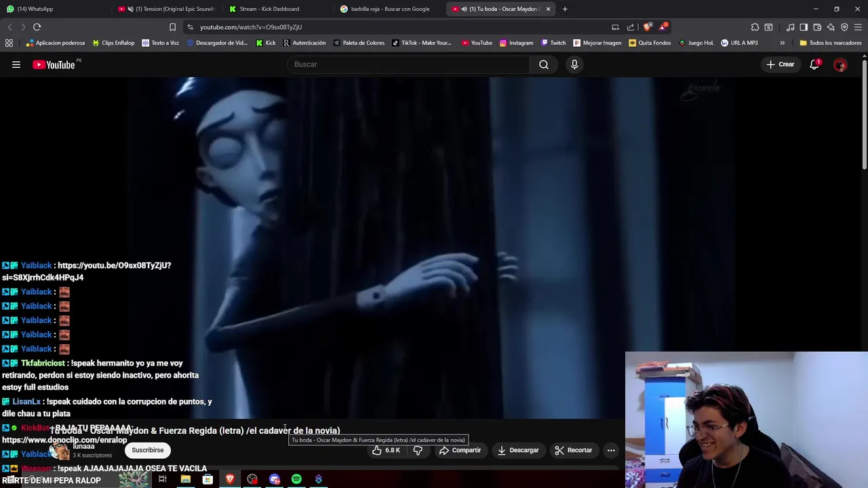Bookmark this page with the bookmark icon

coord(172,27)
